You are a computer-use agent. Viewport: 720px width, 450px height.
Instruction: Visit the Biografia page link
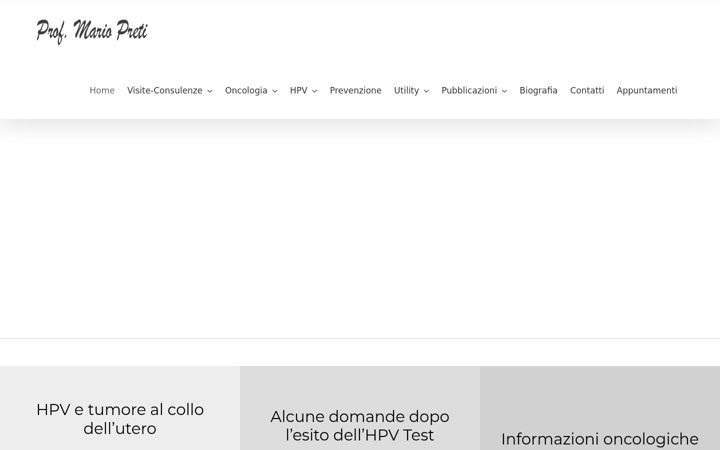click(538, 90)
